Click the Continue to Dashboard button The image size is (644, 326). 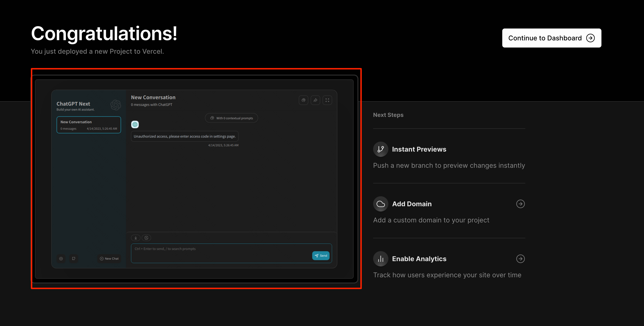coord(551,38)
